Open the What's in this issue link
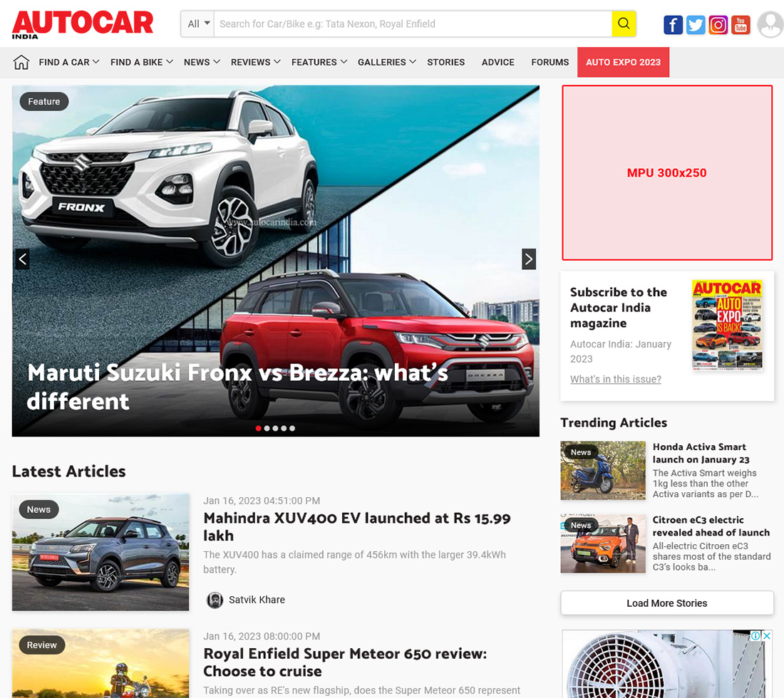 point(616,379)
